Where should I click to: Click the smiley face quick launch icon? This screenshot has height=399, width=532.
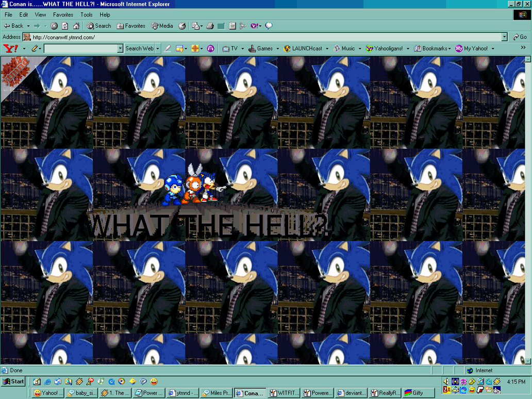pos(154,381)
